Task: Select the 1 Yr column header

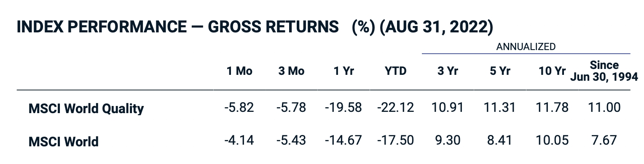Action: click(343, 71)
